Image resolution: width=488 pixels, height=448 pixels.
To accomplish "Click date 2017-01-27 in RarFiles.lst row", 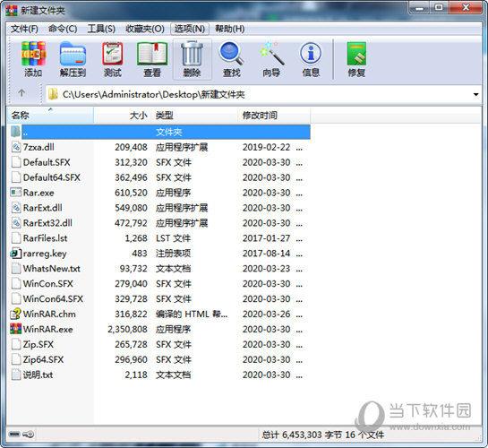I will coord(267,238).
